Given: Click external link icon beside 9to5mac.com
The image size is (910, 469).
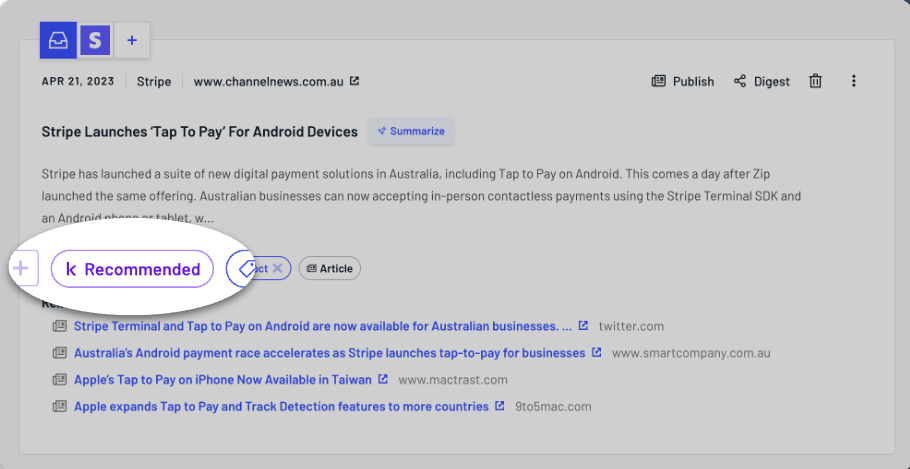Looking at the screenshot, I should [499, 406].
